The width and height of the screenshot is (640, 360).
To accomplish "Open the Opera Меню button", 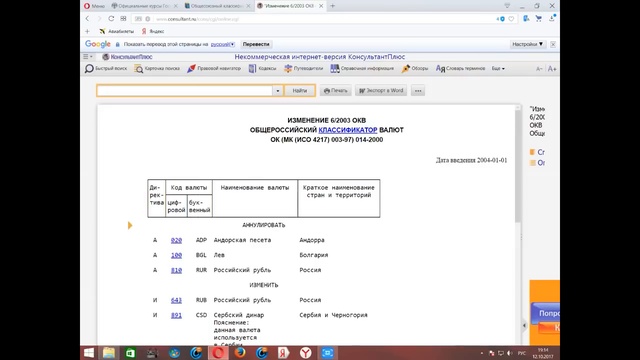I will click(94, 6).
